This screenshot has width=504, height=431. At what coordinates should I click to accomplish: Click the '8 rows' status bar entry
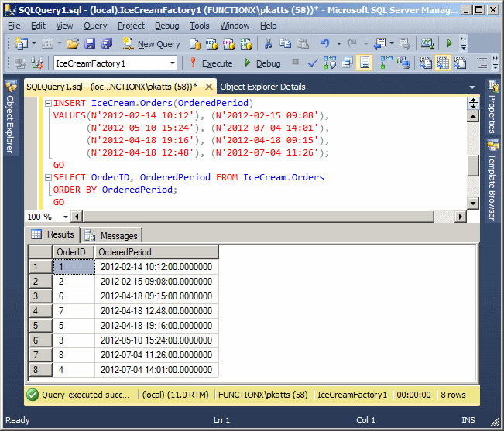pos(453,395)
